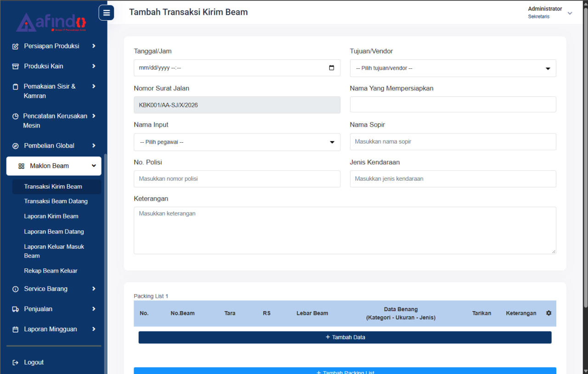588x374 pixels.
Task: Click the gear icon in Packing List header
Action: 548,313
